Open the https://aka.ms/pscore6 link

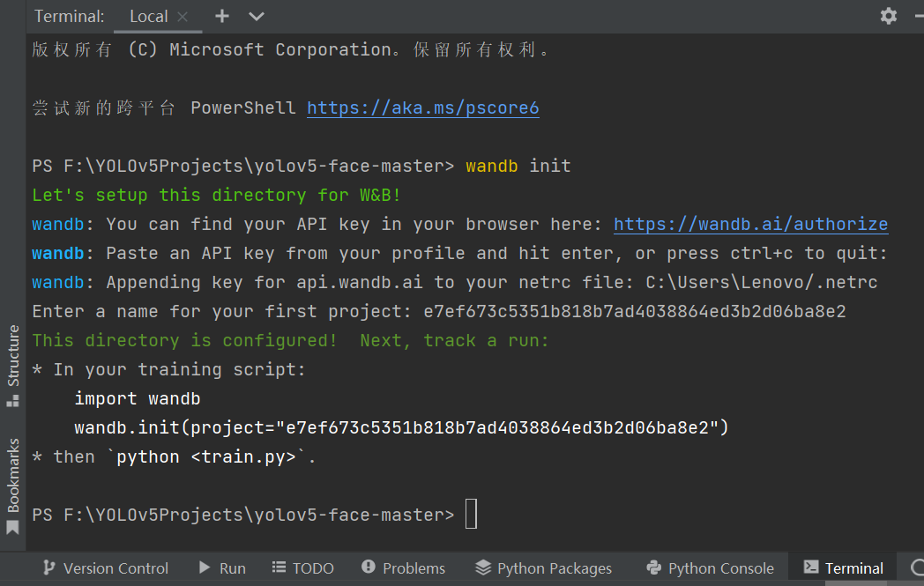click(x=422, y=108)
